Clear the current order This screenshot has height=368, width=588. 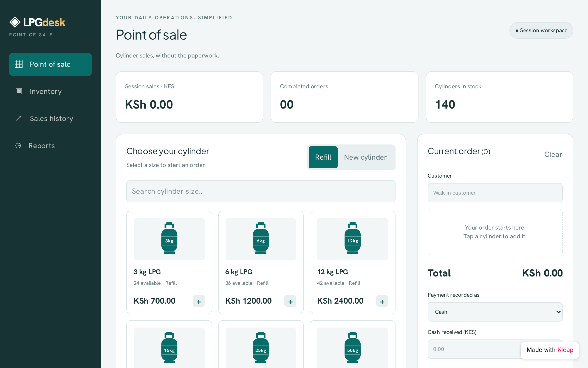[553, 154]
